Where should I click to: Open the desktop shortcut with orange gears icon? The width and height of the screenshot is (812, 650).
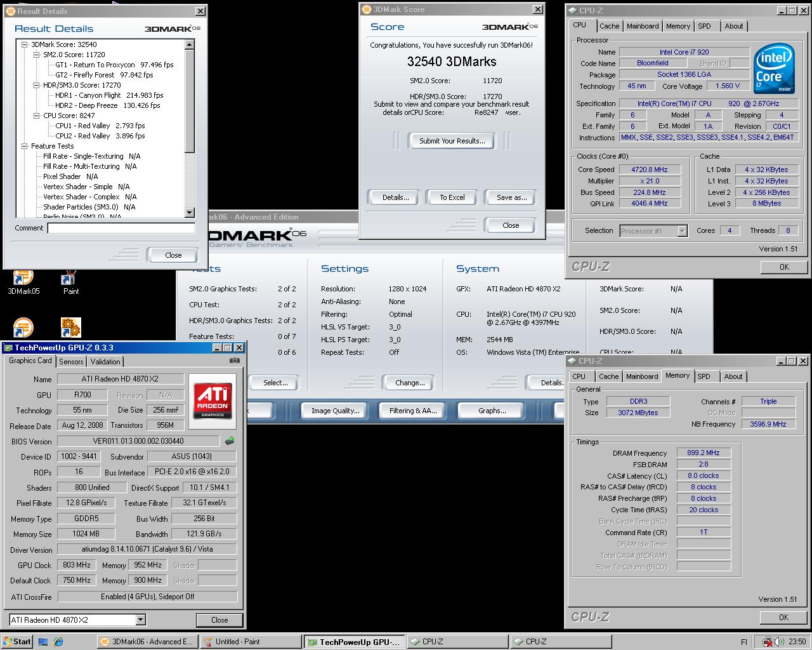(70, 328)
